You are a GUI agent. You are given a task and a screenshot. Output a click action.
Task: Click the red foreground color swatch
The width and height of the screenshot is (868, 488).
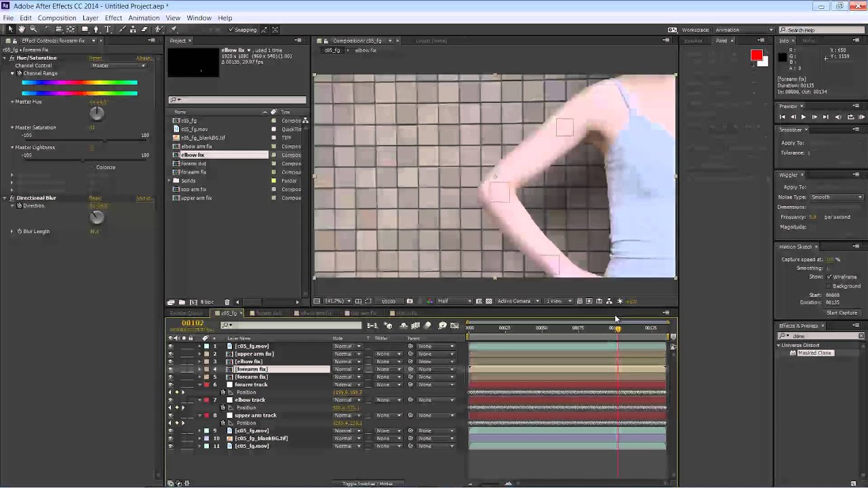tap(756, 56)
